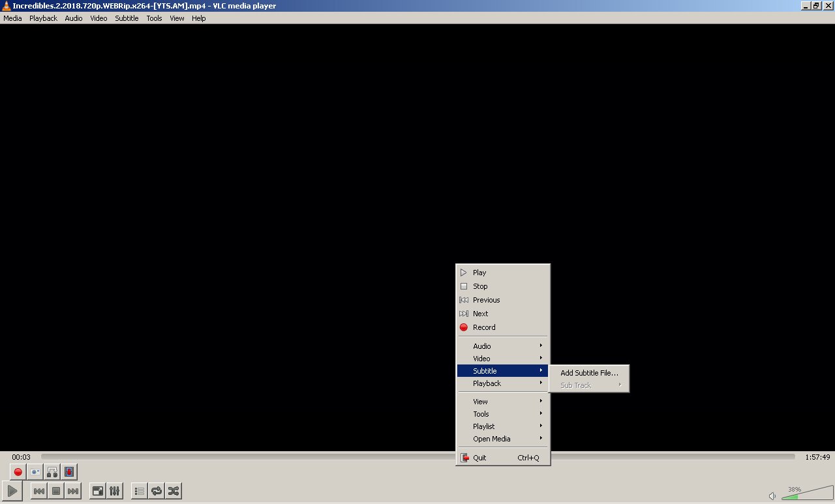
Task: Select Next in the context menu
Action: 502,314
